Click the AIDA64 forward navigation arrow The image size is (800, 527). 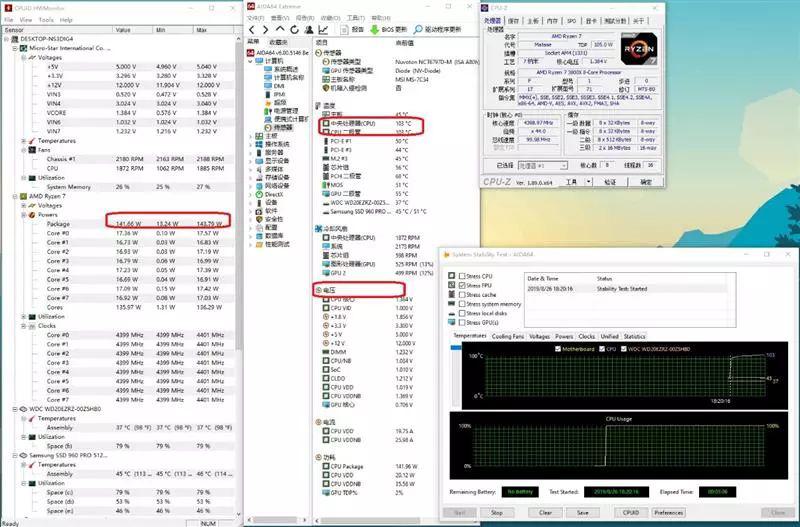(265, 30)
